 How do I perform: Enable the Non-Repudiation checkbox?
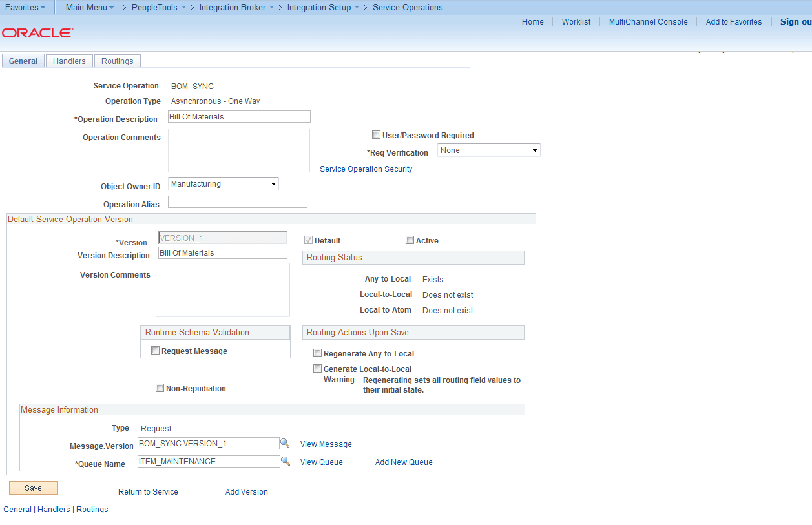coord(160,387)
